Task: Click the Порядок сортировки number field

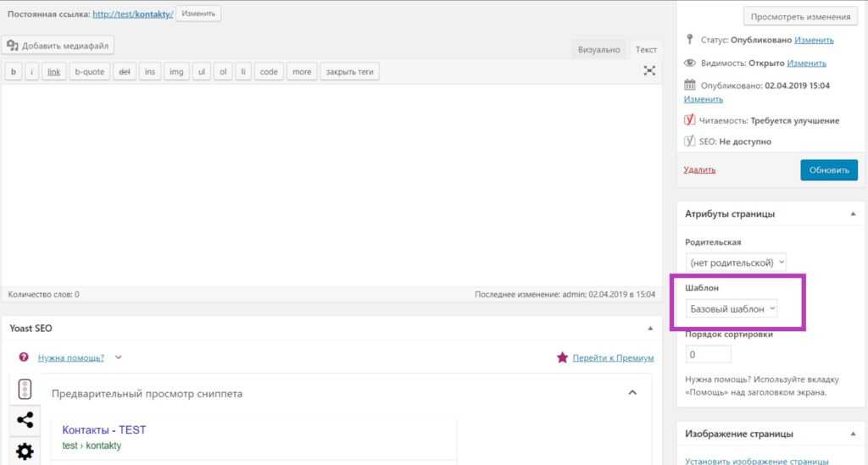Action: tap(708, 354)
